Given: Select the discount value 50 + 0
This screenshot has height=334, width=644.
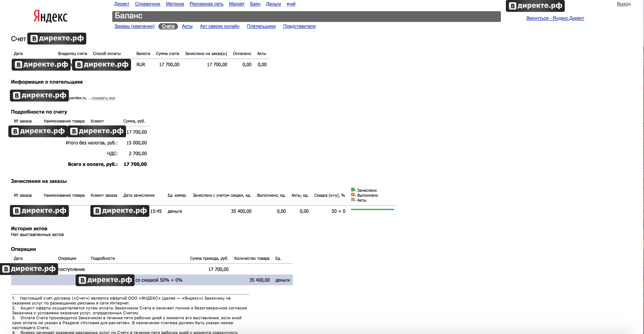Looking at the screenshot, I should (338, 211).
